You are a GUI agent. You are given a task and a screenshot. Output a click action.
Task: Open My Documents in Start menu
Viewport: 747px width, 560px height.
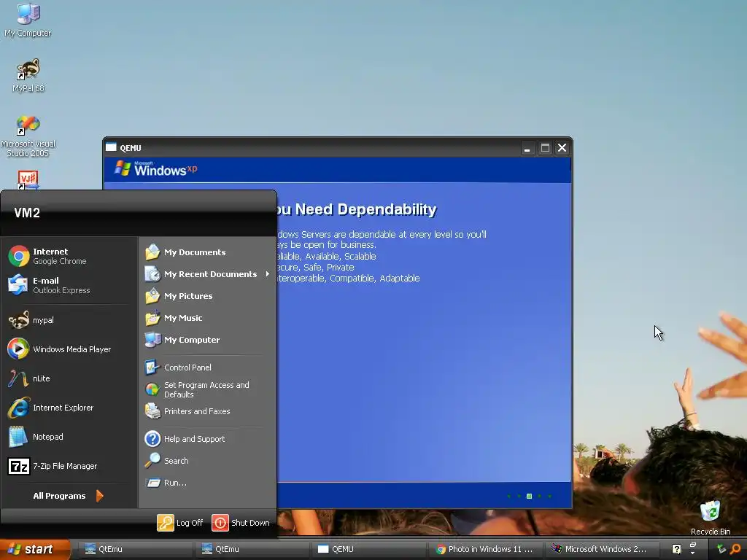pyautogui.click(x=208, y=252)
